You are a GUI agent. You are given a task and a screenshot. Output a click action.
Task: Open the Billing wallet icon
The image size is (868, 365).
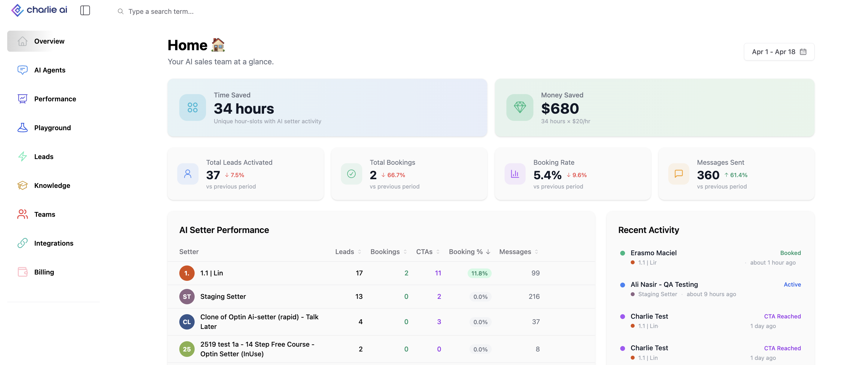pyautogui.click(x=22, y=272)
